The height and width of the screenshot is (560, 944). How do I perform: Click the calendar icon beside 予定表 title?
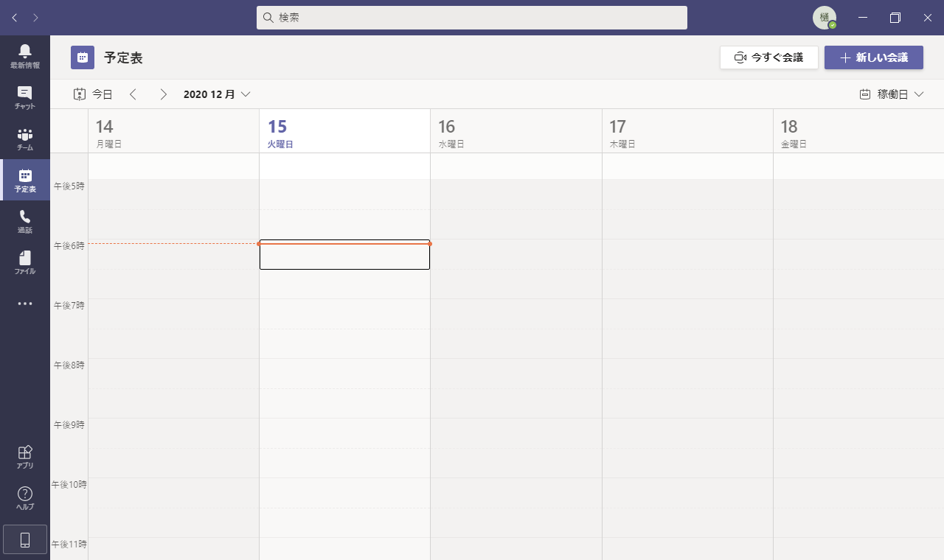(x=83, y=57)
